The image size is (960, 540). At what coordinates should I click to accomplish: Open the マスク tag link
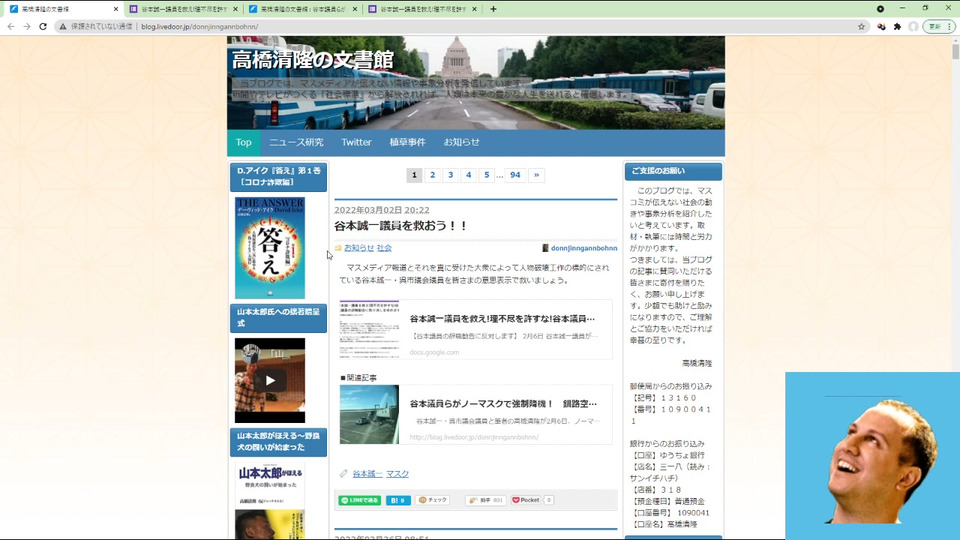[397, 474]
